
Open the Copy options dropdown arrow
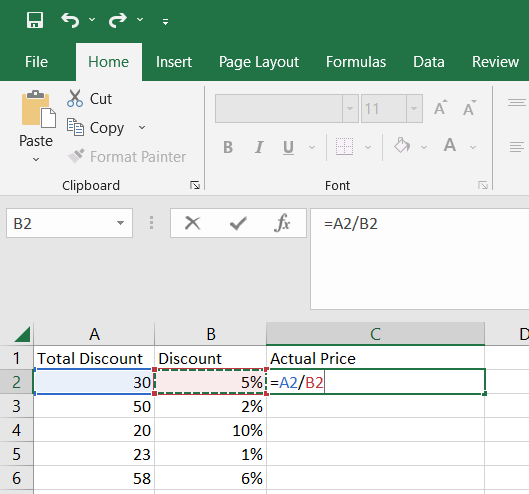tap(142, 128)
